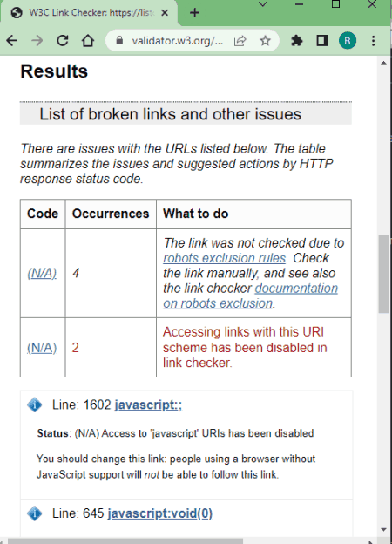Select the W3C Link Checker tab

[x=90, y=13]
